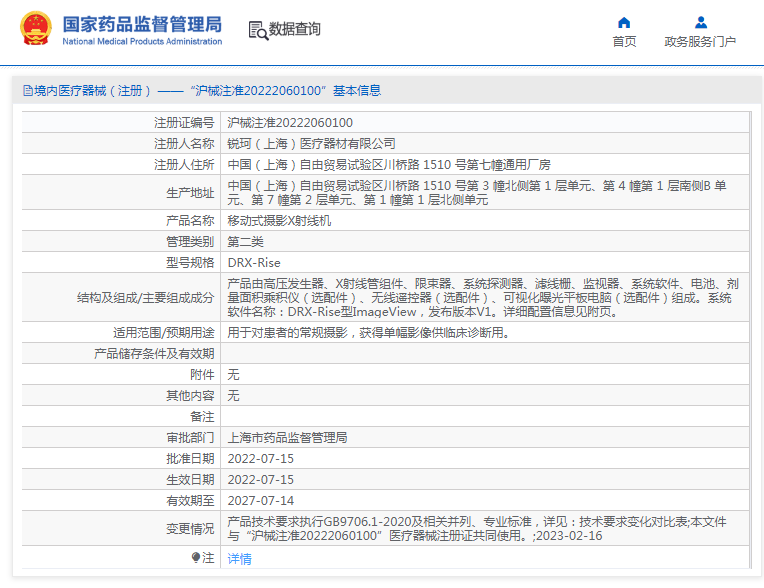Image resolution: width=764 pixels, height=588 pixels.
Task: Click the 生产地址 address value
Action: pos(477,192)
